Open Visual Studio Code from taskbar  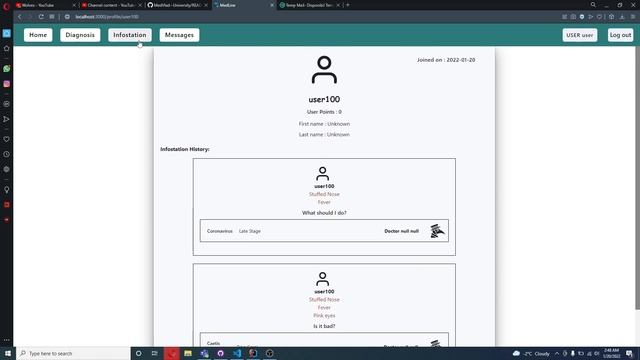[237, 353]
